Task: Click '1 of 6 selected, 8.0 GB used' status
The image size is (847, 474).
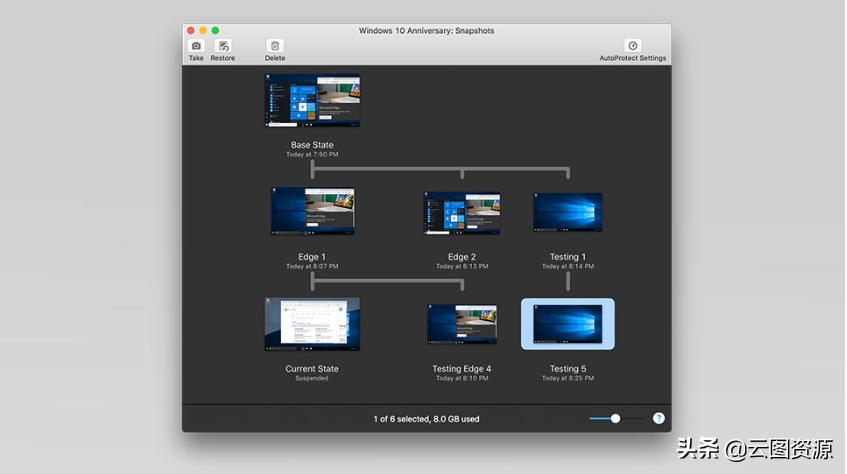Action: pyautogui.click(x=426, y=419)
